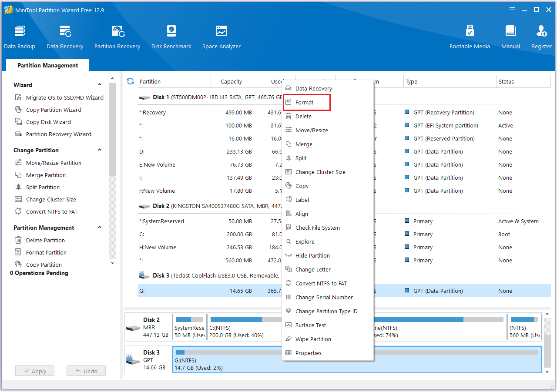
Task: Click Migrate OS to SSD/HD Wizard
Action: coord(64,98)
